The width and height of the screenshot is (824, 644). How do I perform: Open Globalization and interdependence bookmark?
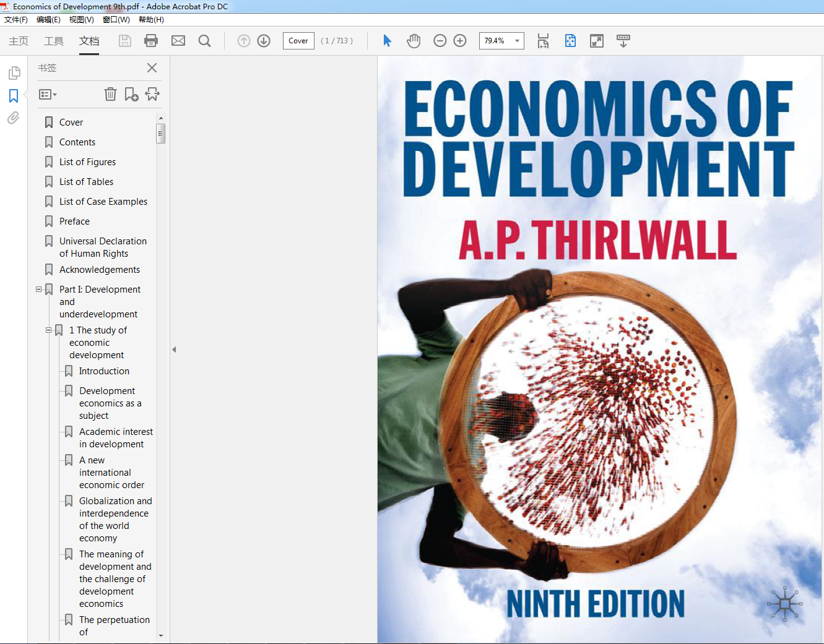[115, 520]
